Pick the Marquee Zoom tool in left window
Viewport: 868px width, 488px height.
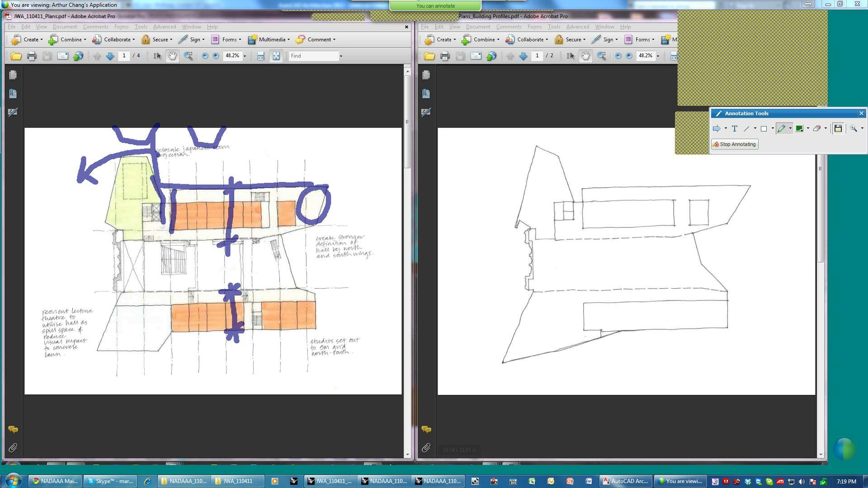coord(188,56)
